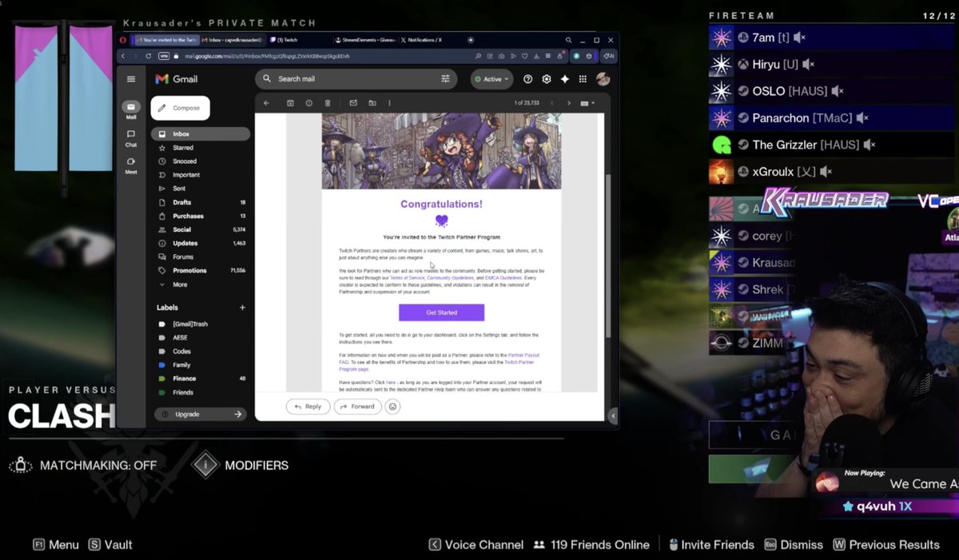The width and height of the screenshot is (959, 560).
Task: Show search options filter icon
Action: point(445,79)
